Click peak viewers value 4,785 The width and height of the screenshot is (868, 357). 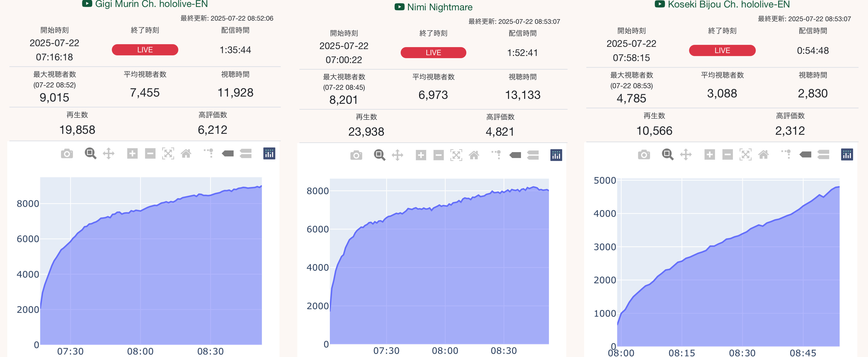[632, 98]
